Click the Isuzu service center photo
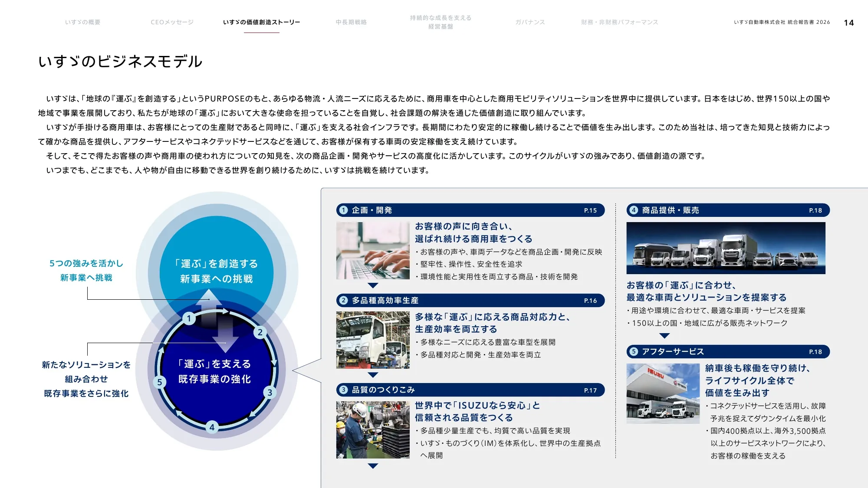Image resolution: width=868 pixels, height=488 pixels. click(x=663, y=393)
